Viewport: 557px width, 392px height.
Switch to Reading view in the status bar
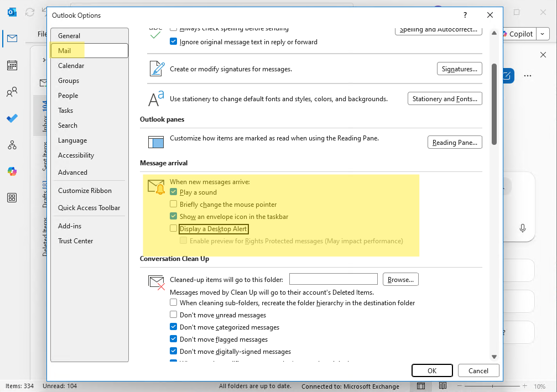point(443,386)
